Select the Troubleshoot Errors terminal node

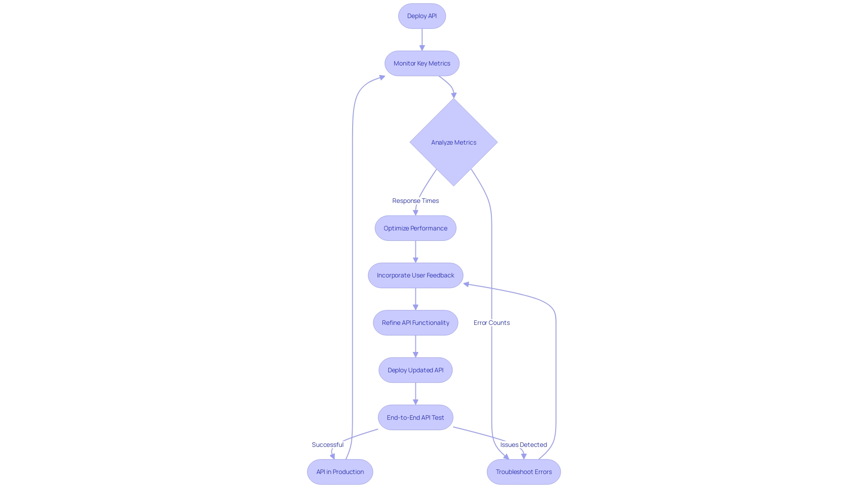(524, 471)
